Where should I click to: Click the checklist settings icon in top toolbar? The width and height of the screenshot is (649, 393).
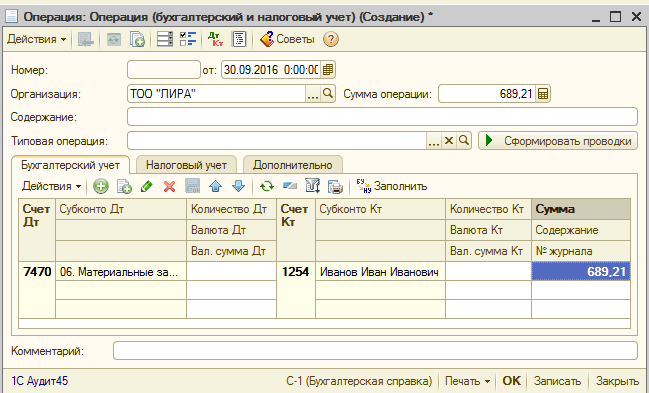coord(188,39)
